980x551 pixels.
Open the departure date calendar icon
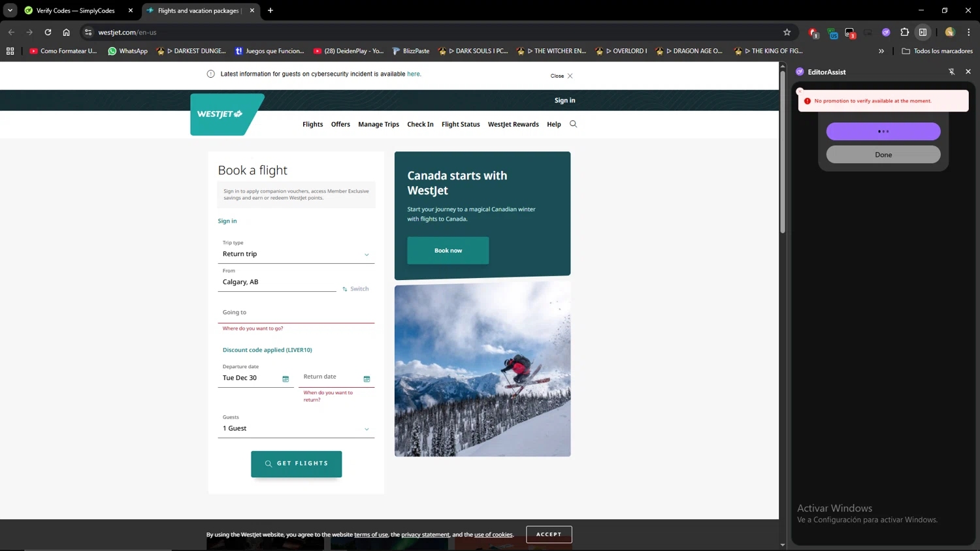coord(286,379)
